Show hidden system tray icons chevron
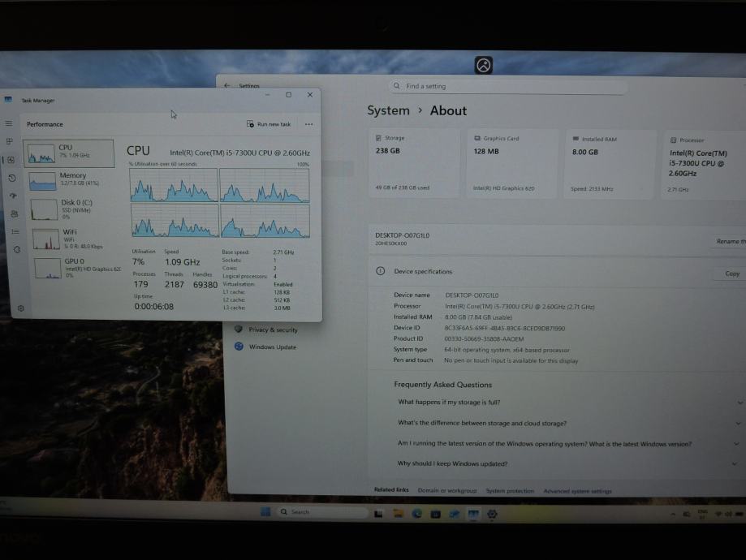The width and height of the screenshot is (746, 560). tap(673, 515)
